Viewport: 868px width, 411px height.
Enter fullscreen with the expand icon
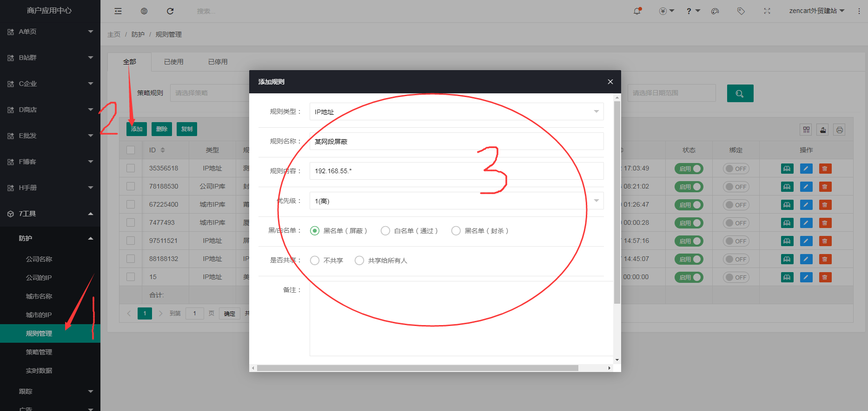pyautogui.click(x=767, y=11)
